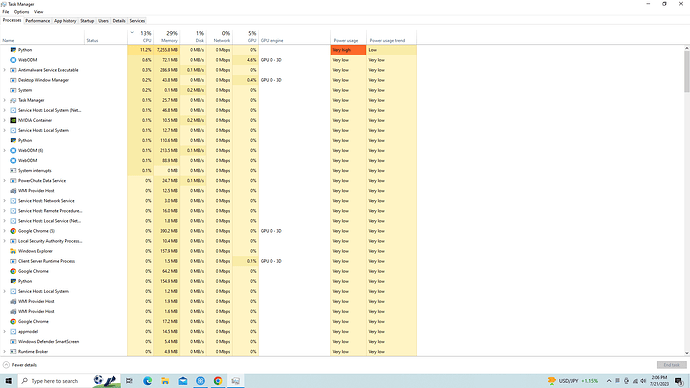690x388 pixels.
Task: Open Task View from the taskbar
Action: (x=129, y=381)
